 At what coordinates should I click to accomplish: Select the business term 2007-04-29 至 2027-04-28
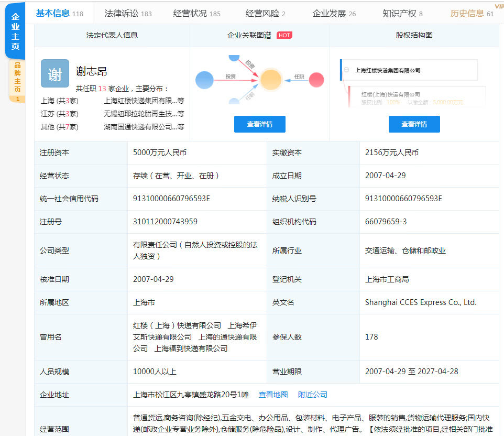tap(412, 372)
